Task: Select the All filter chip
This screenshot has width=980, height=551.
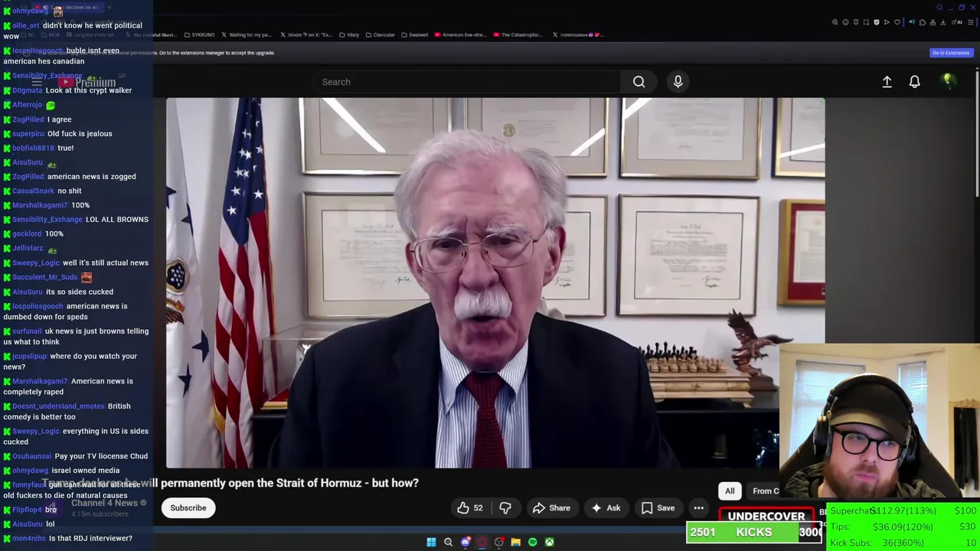Action: tap(730, 491)
